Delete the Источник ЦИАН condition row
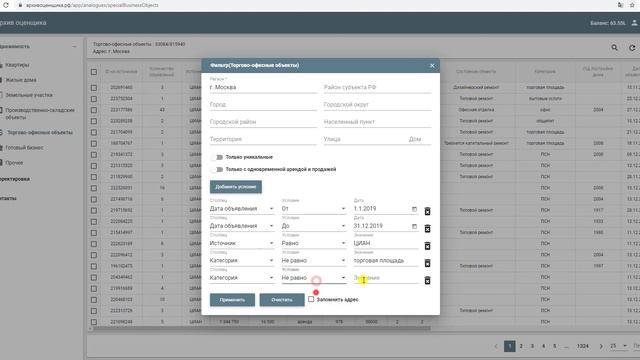Screen dimensions: 640x360 (x=427, y=246)
